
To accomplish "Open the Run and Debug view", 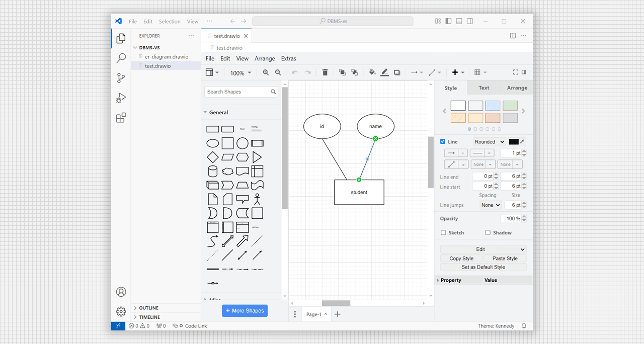I will tap(121, 98).
